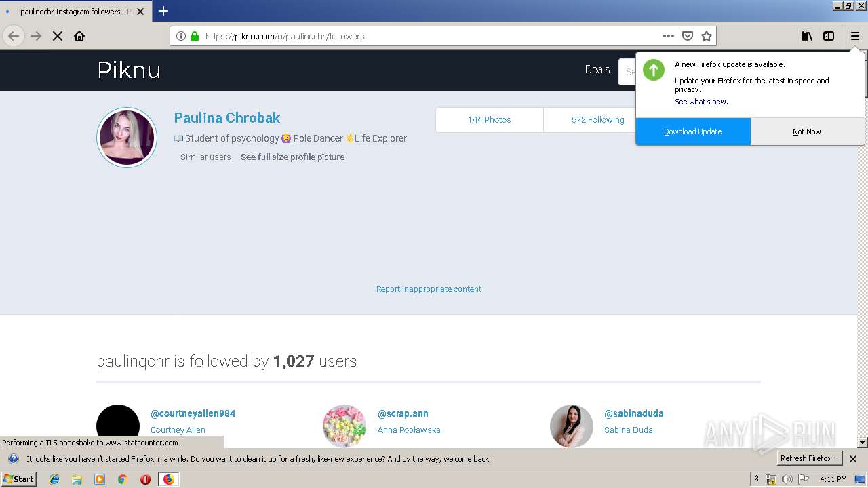868x488 pixels.
Task: Select the Firefox taskbar button
Action: tap(168, 479)
